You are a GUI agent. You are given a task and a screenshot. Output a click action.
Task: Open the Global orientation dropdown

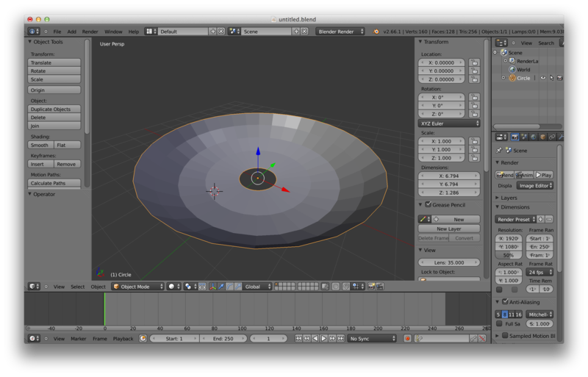click(x=257, y=287)
